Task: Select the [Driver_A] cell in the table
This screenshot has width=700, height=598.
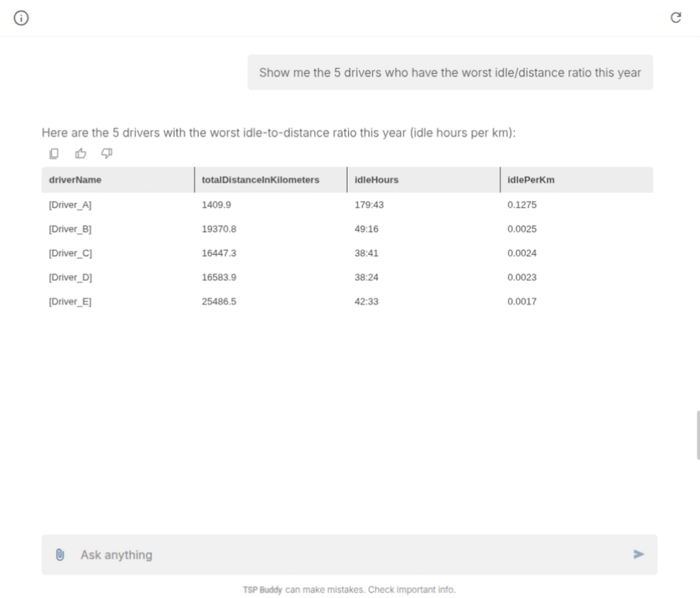Action: (x=70, y=205)
